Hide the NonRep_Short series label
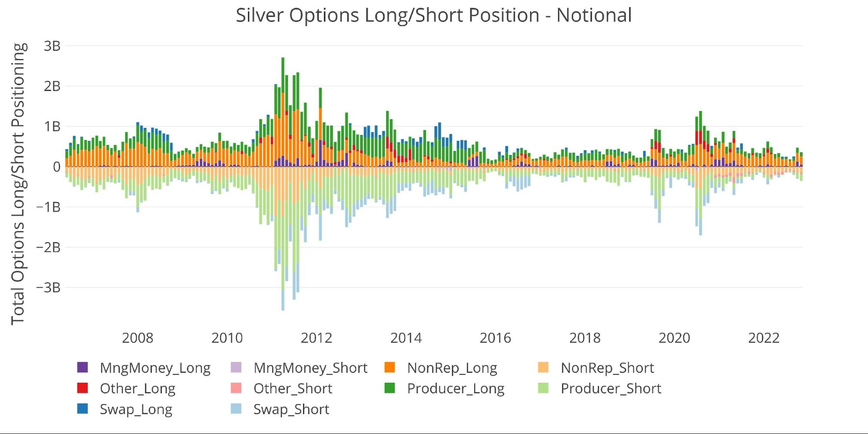The height and width of the screenshot is (434, 868). (x=607, y=368)
